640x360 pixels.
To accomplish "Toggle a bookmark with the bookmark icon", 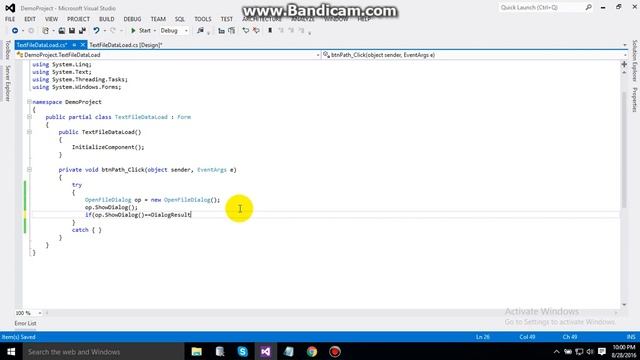I will tap(270, 31).
